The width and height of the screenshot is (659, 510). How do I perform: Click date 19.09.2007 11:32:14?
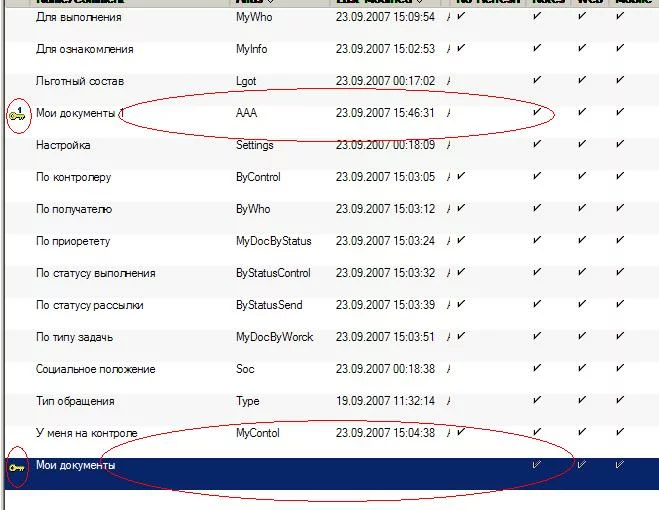[385, 401]
